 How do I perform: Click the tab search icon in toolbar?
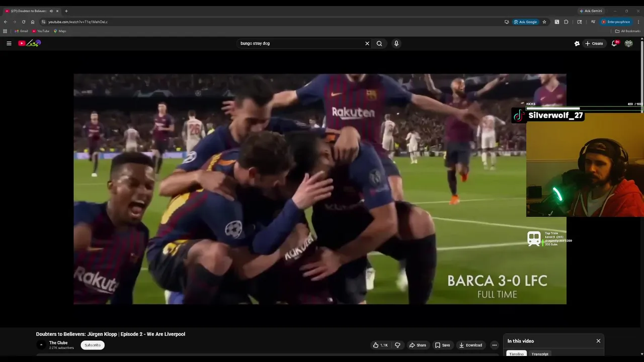click(x=580, y=22)
